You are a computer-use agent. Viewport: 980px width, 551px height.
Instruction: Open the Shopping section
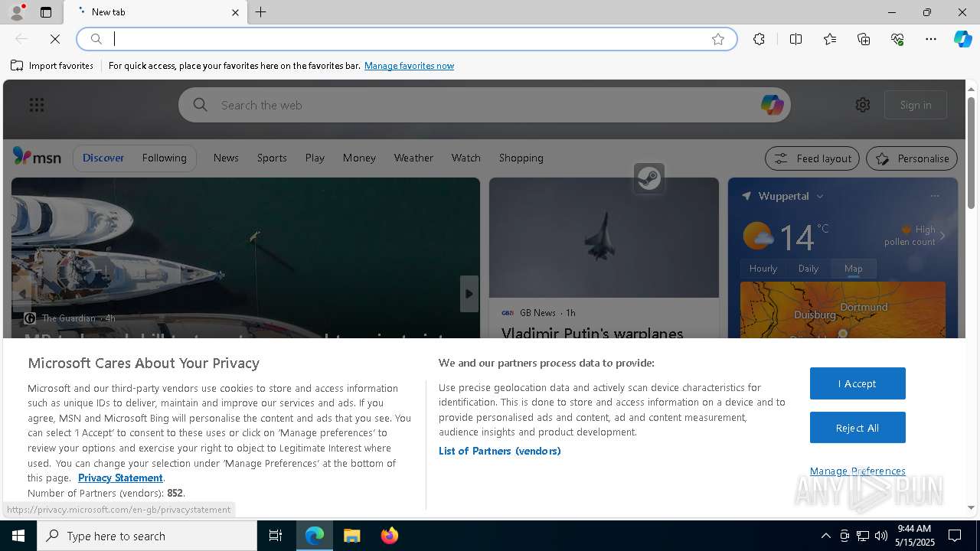[x=521, y=158]
